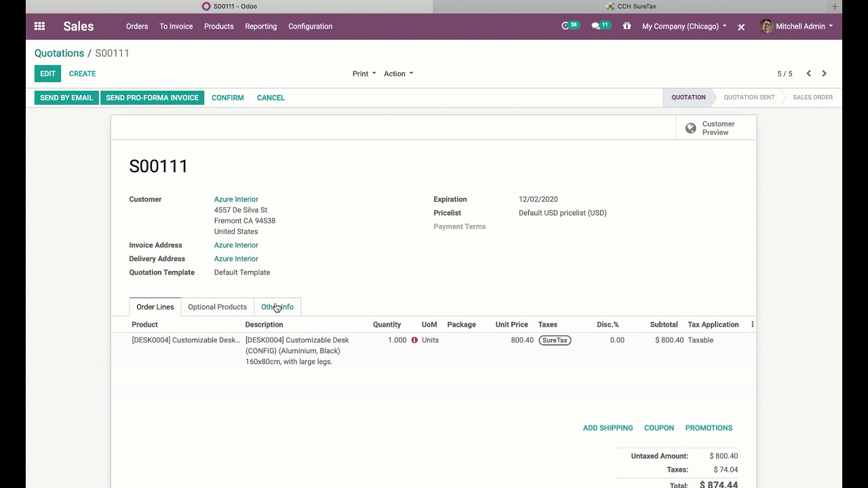Select the S00111 - Odoo browser tab

[x=229, y=6]
